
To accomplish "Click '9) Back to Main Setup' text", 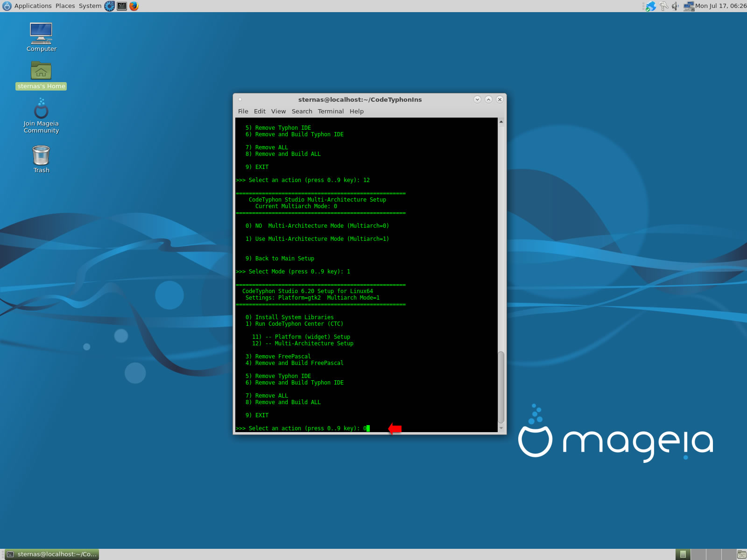I will [x=280, y=259].
